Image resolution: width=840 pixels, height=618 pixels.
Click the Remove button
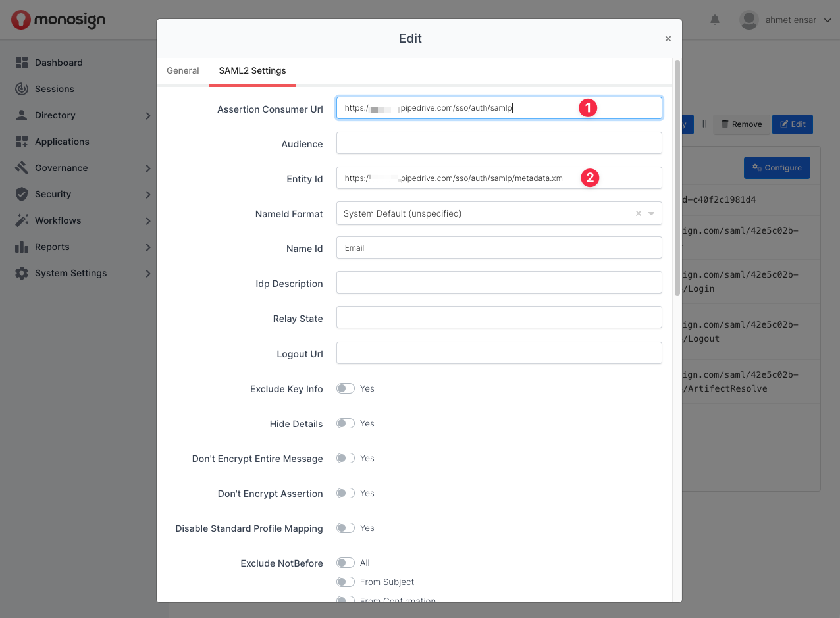coord(741,124)
